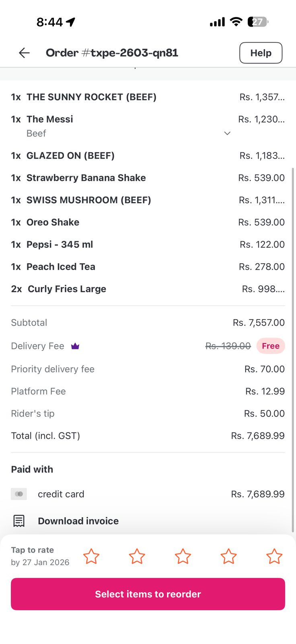Select the fifth rating star
This screenshot has width=296, height=644.
274,556
